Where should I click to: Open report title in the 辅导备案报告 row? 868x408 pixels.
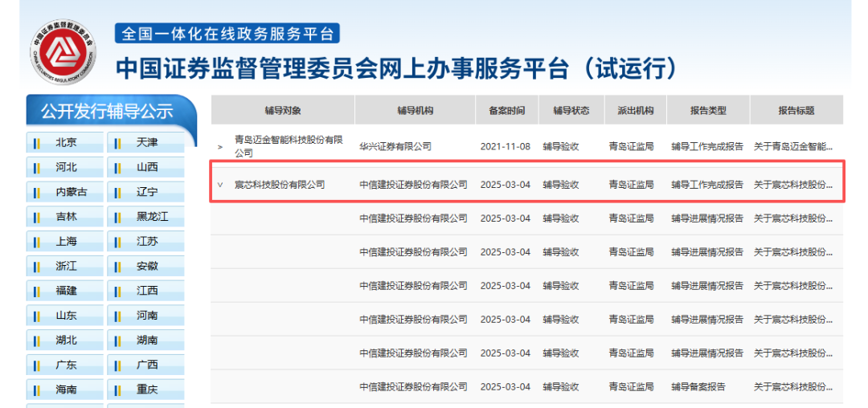[793, 386]
